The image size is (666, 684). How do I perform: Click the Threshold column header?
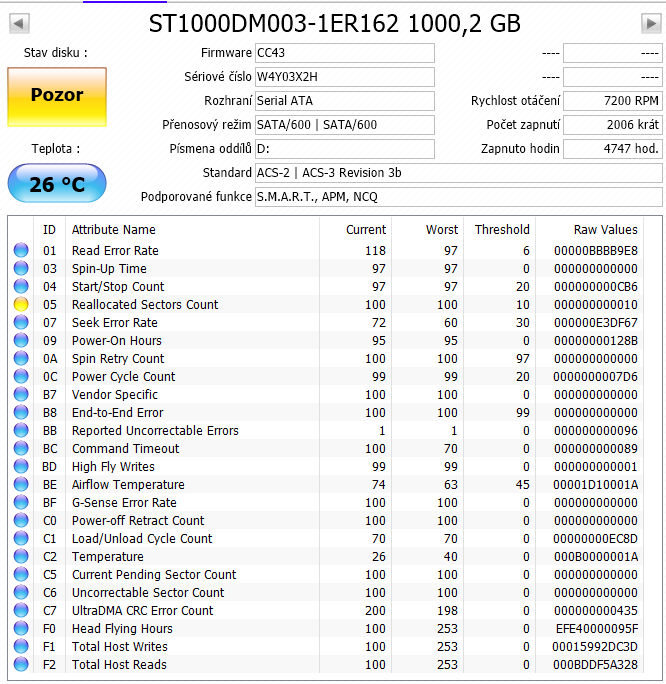[x=502, y=230]
